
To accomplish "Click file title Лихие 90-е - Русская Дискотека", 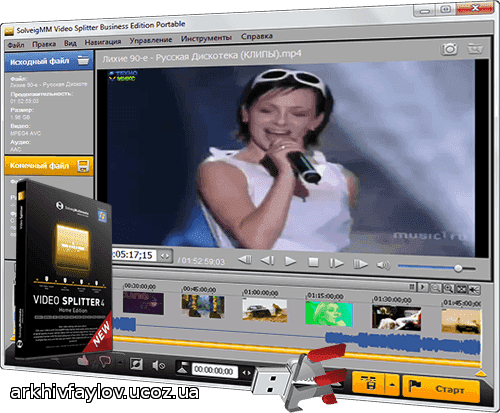I will click(202, 56).
